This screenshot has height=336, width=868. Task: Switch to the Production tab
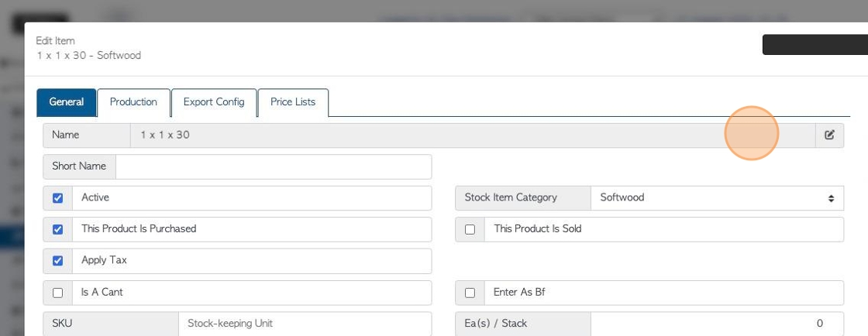(133, 102)
